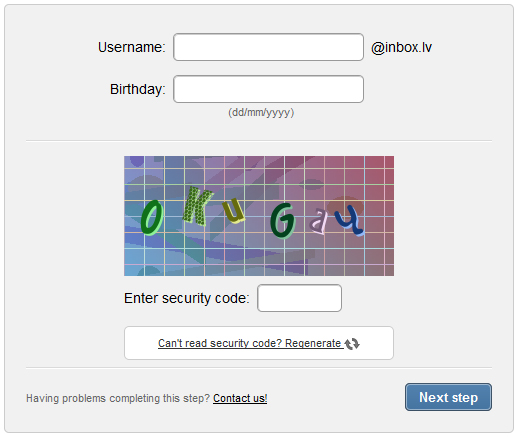Image resolution: width=518 pixels, height=438 pixels.
Task: Click the green letter O in captcha
Action: click(152, 218)
